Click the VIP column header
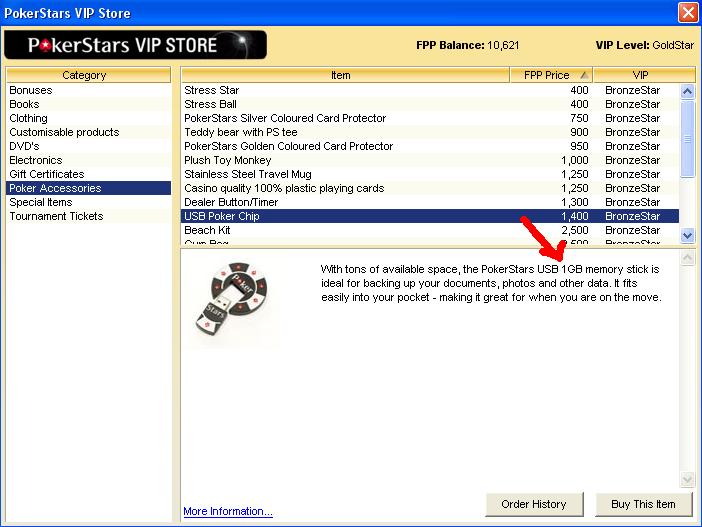This screenshot has width=702, height=527. 640,75
